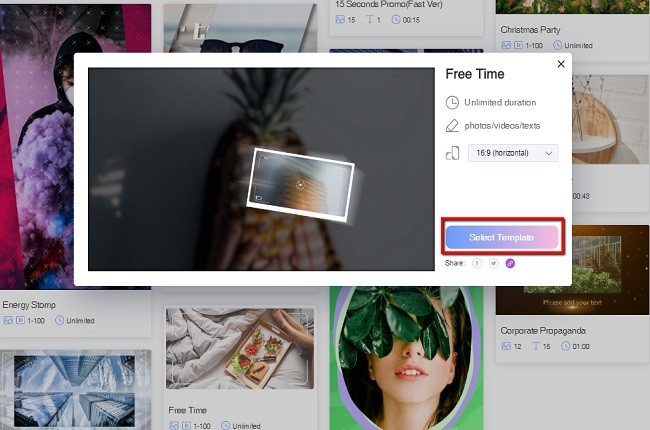Share template via Facebook icon
Image resolution: width=650 pixels, height=430 pixels.
tap(476, 263)
